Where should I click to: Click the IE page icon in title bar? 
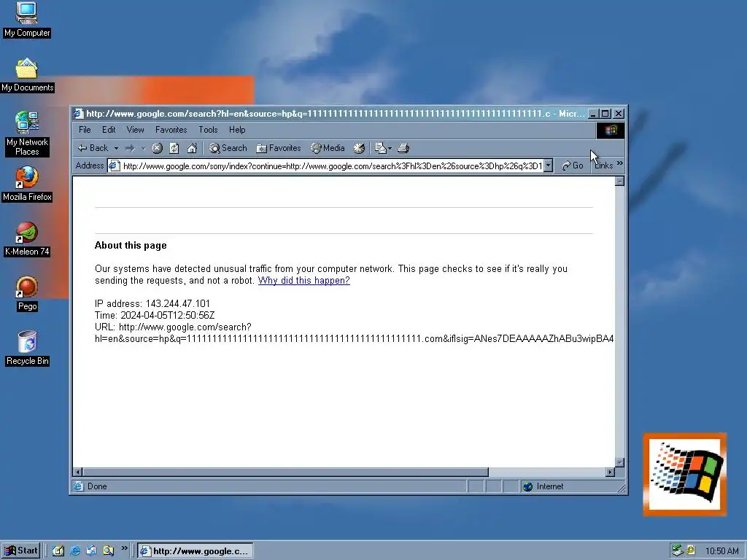click(x=79, y=114)
